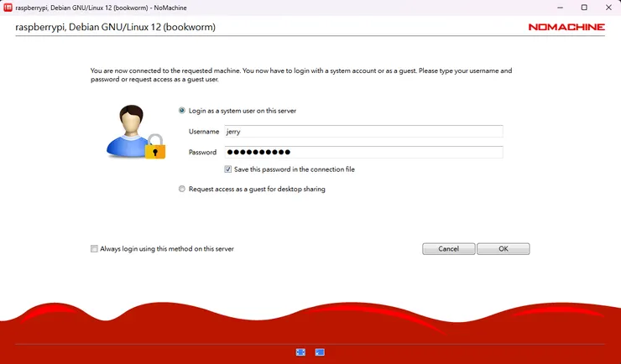Click the Password label text

coord(202,153)
